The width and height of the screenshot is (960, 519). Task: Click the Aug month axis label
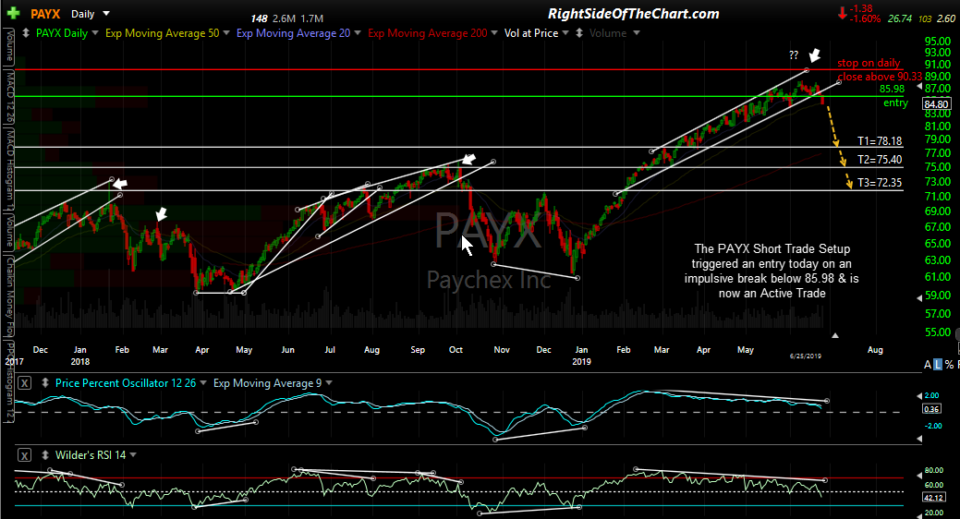pos(875,350)
